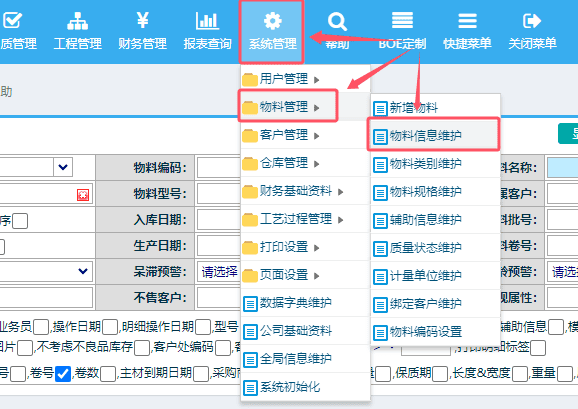Click the red clear icon in field
This screenshot has height=409, width=578.
83,195
